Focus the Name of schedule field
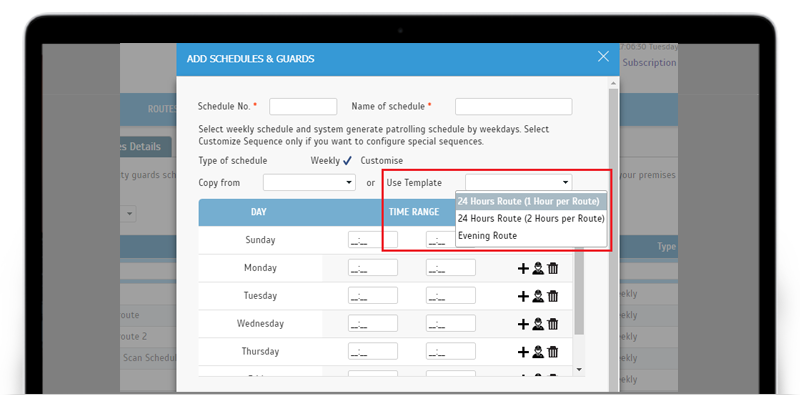Image resolution: width=800 pixels, height=395 pixels. 513,107
